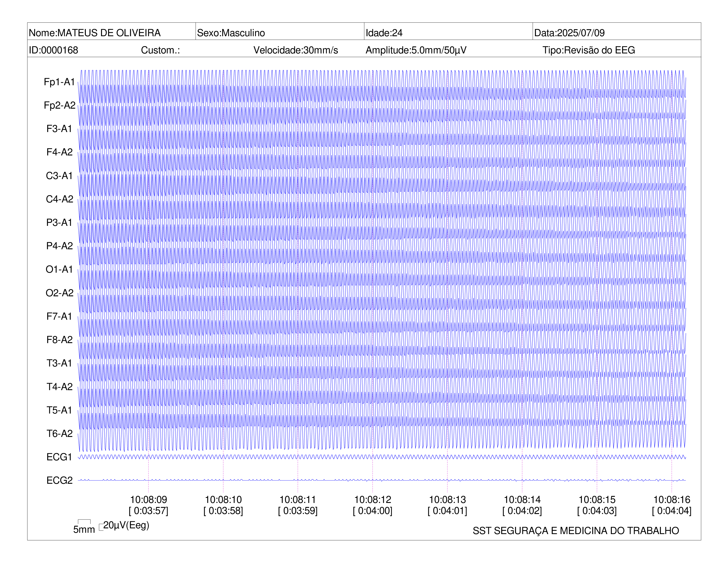Select the elapsed time '[ 0:04:00]'
The width and height of the screenshot is (728, 563).
point(373,511)
